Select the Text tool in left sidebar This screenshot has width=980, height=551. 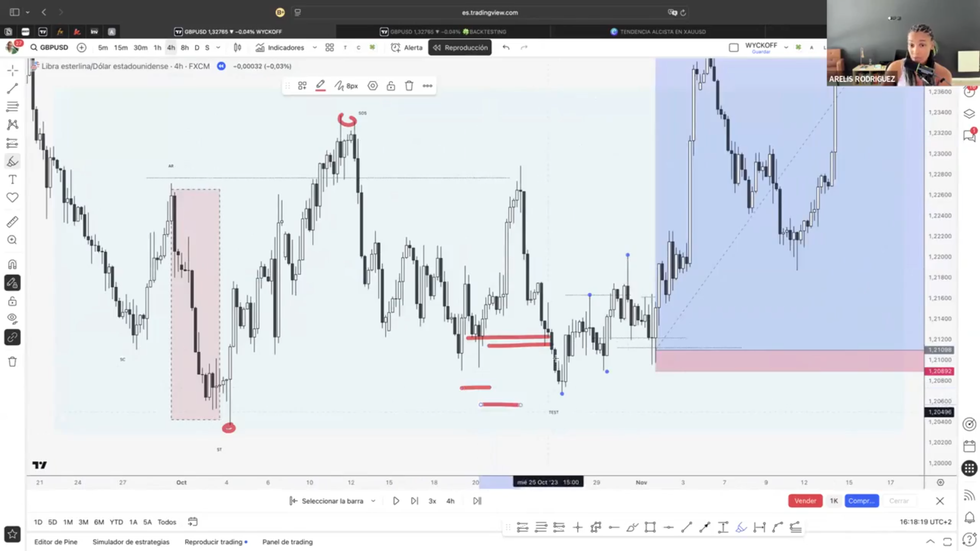(12, 180)
